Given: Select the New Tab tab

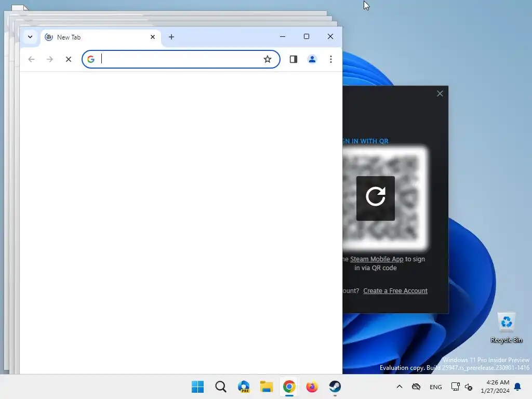Looking at the screenshot, I should pyautogui.click(x=100, y=37).
